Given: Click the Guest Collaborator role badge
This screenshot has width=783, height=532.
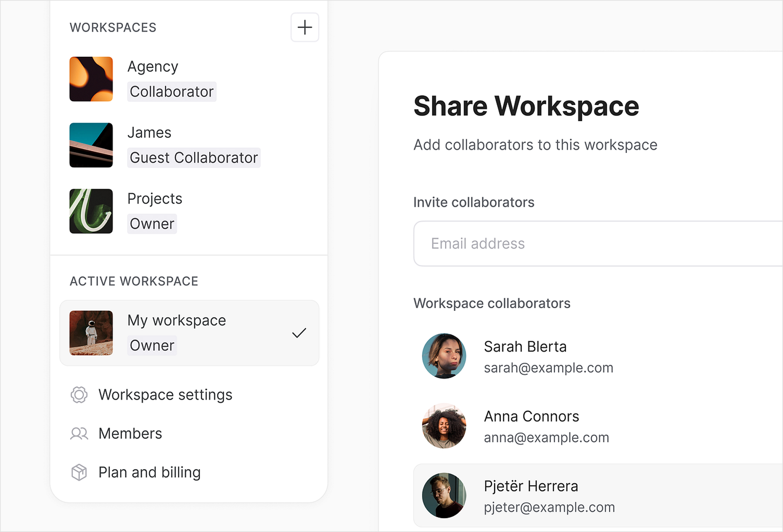Looking at the screenshot, I should 194,158.
